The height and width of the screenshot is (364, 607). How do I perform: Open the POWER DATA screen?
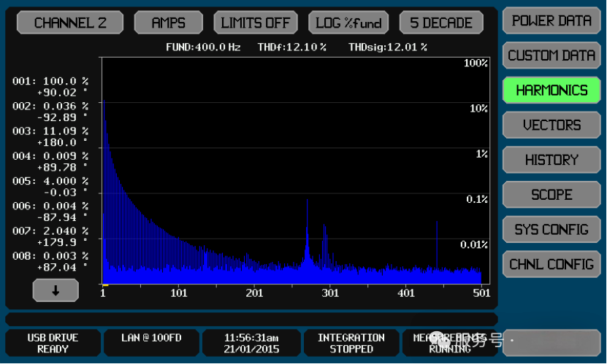click(551, 20)
